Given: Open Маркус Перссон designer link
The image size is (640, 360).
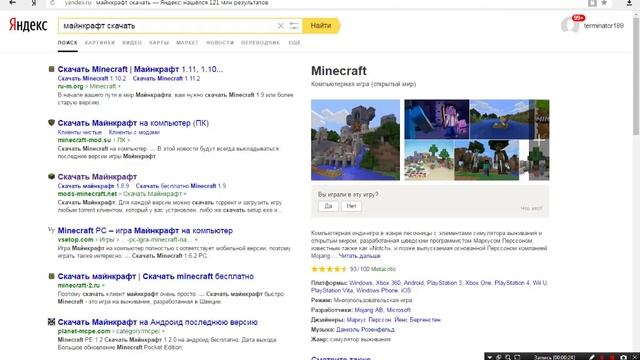Looking at the screenshot, I should pyautogui.click(x=369, y=320).
